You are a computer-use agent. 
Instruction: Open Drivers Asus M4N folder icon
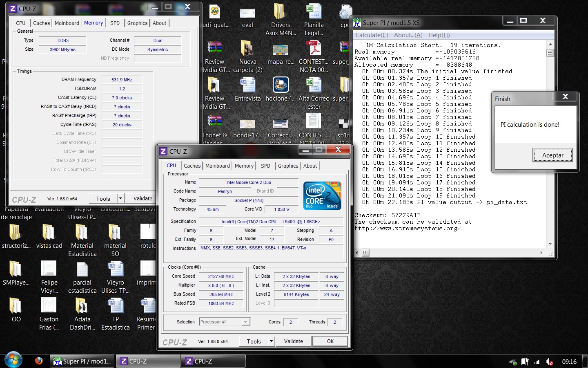(280, 12)
